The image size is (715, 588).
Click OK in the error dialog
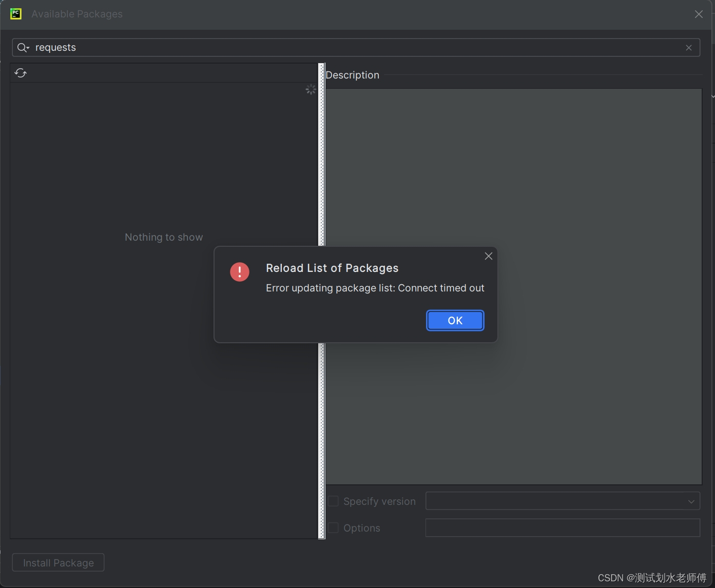coord(455,321)
